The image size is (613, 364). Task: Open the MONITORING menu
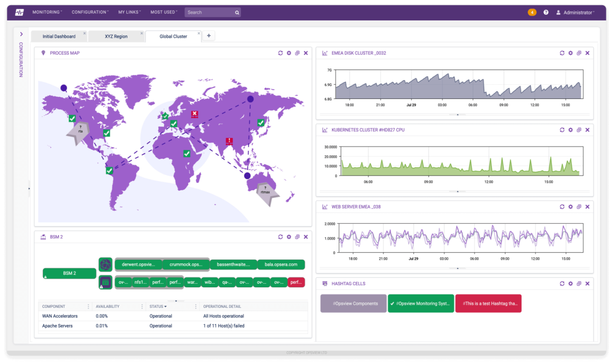tap(46, 12)
